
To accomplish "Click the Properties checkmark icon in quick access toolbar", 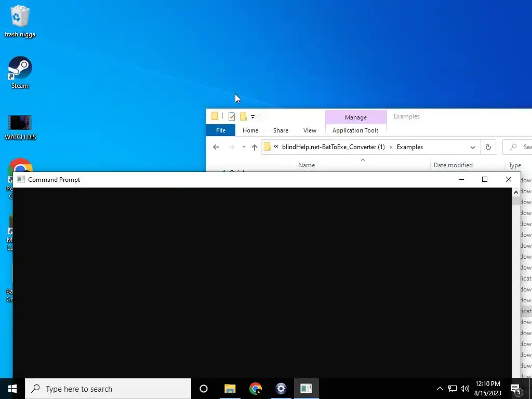I will tap(232, 116).
